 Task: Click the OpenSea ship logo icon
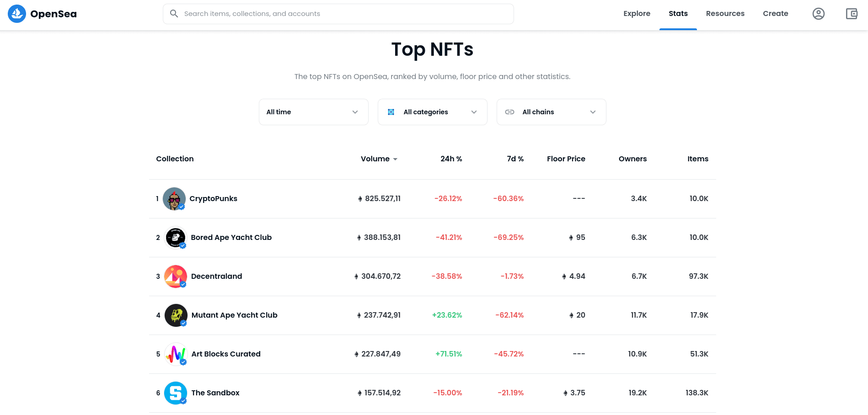[17, 14]
